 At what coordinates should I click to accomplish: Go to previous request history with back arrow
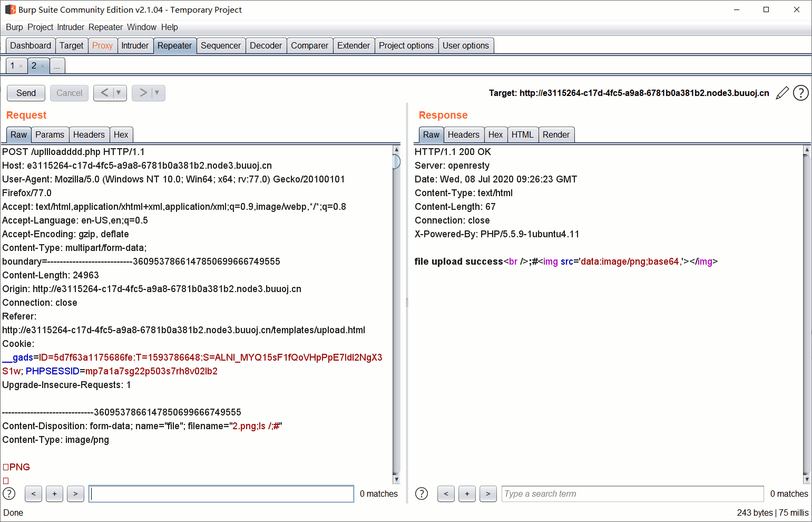104,93
